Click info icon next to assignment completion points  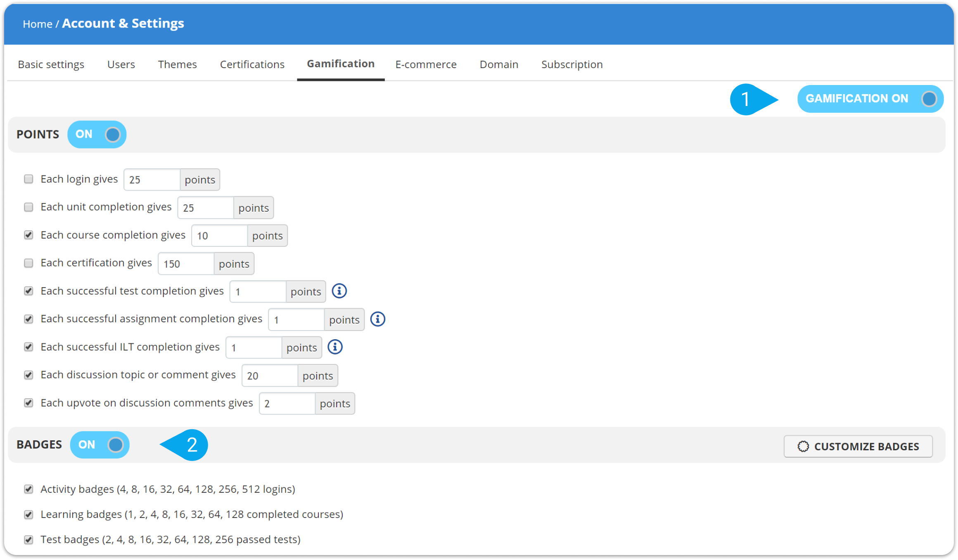pyautogui.click(x=377, y=319)
